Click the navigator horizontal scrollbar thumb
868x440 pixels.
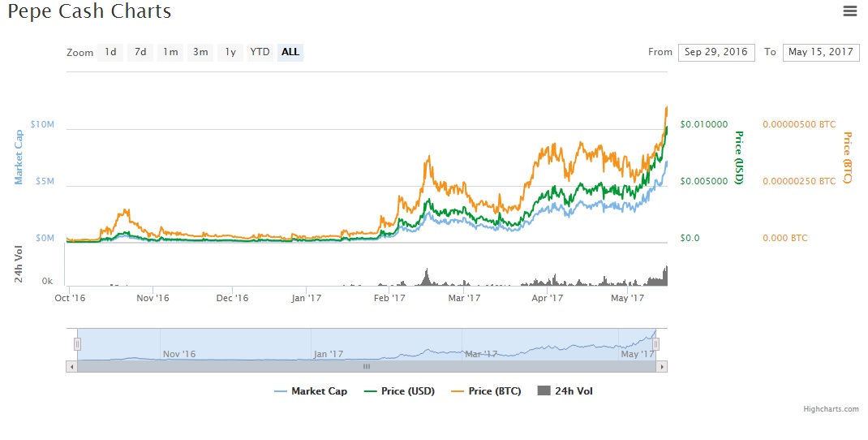coord(367,367)
